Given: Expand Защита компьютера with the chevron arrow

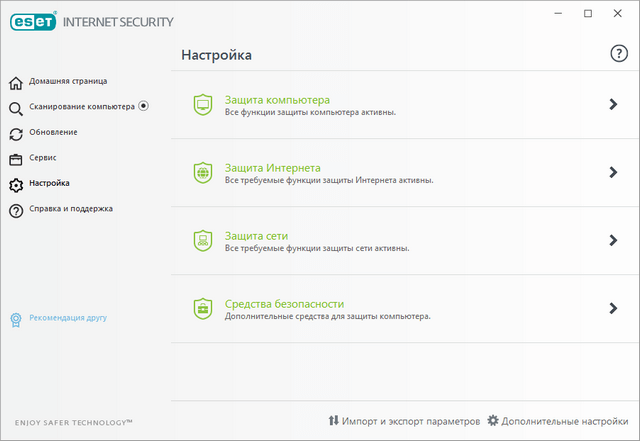Looking at the screenshot, I should pos(613,104).
